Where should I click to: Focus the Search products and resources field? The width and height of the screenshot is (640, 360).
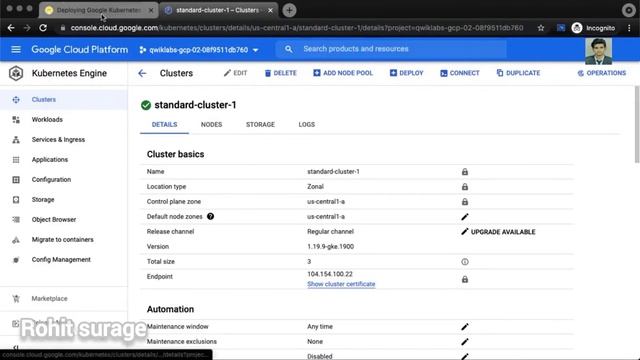[392, 49]
